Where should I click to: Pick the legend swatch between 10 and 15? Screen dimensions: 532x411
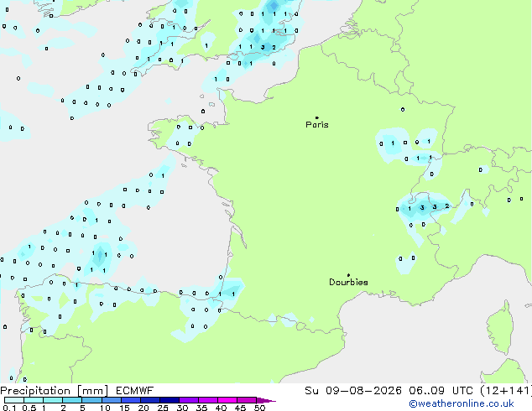coord(111,400)
